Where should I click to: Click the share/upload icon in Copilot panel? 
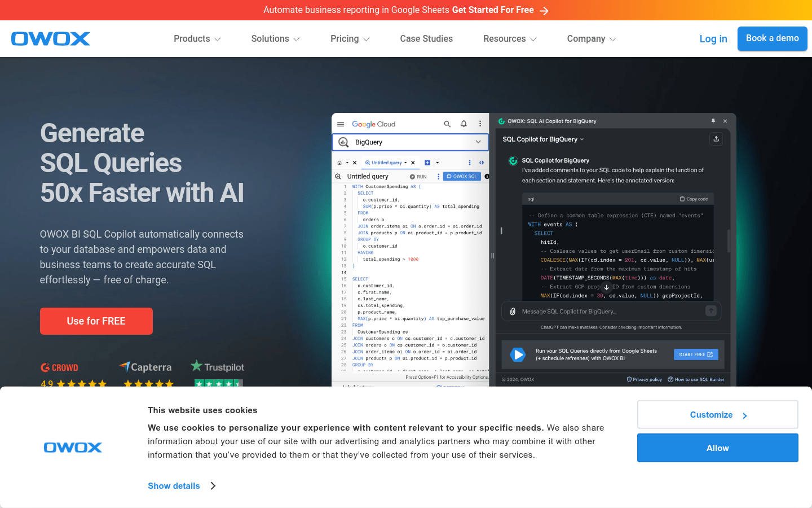[x=716, y=139]
